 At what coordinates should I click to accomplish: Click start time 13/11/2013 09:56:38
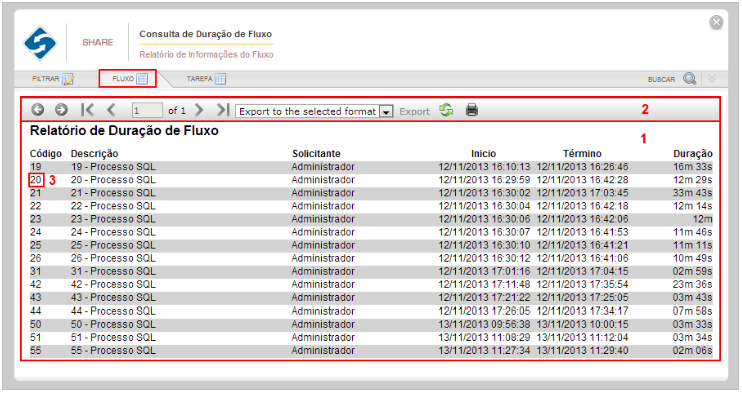484,324
